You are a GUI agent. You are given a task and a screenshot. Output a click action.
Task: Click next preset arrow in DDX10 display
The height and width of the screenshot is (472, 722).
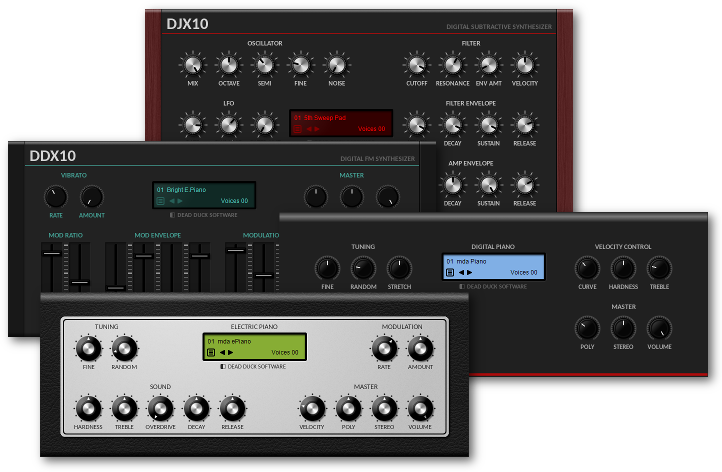pos(180,201)
